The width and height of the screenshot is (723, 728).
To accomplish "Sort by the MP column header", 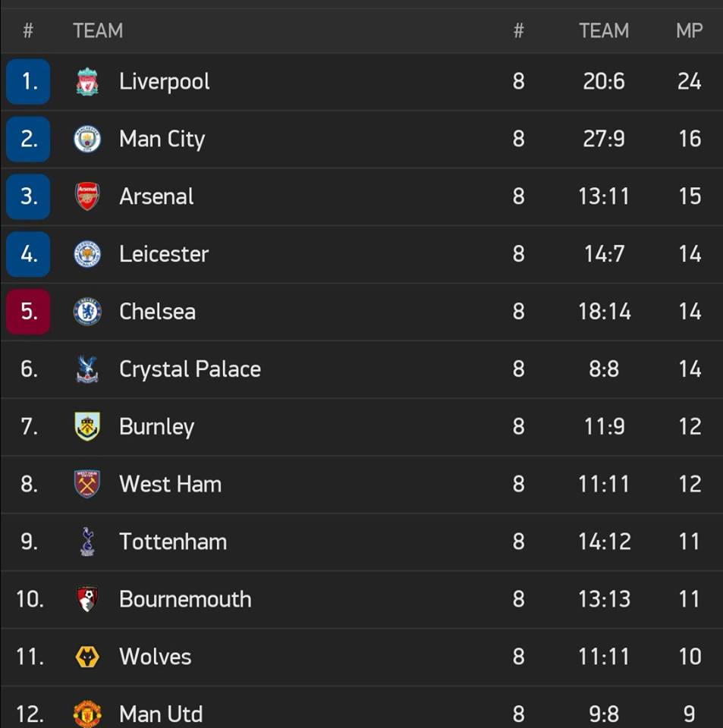I will coord(689,30).
